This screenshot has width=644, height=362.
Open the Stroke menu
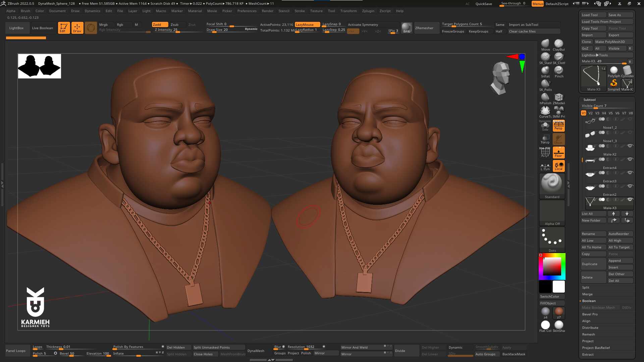pyautogui.click(x=300, y=11)
